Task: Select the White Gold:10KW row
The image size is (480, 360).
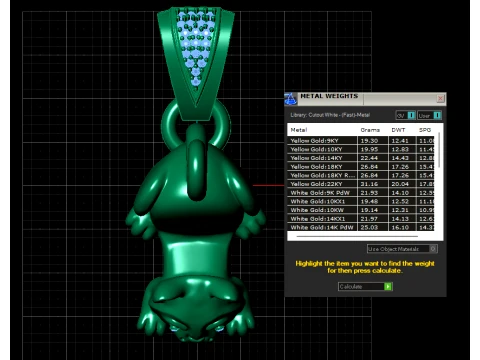Action: pos(362,210)
